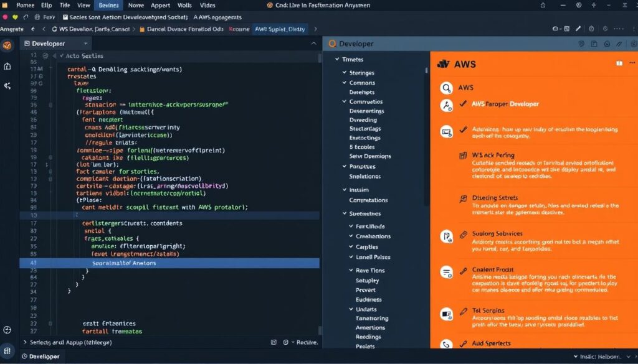Click the back arrow next to Amgrate
Image resolution: width=638 pixels, height=364 pixels.
click(33, 29)
